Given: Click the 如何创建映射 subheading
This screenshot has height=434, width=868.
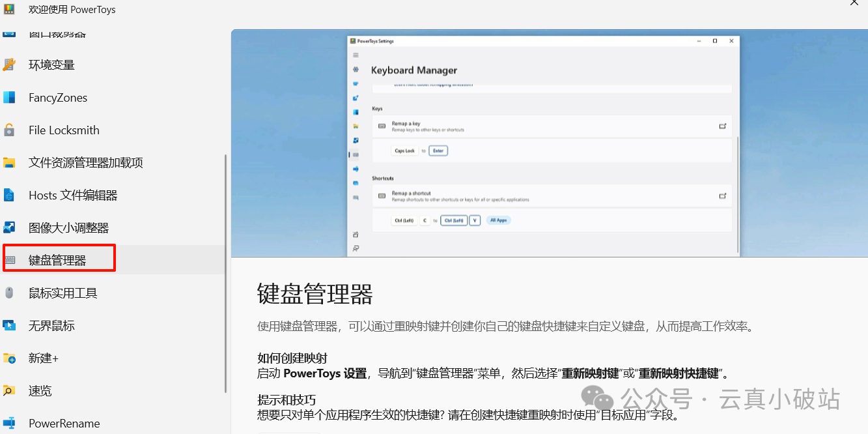Looking at the screenshot, I should [292, 358].
